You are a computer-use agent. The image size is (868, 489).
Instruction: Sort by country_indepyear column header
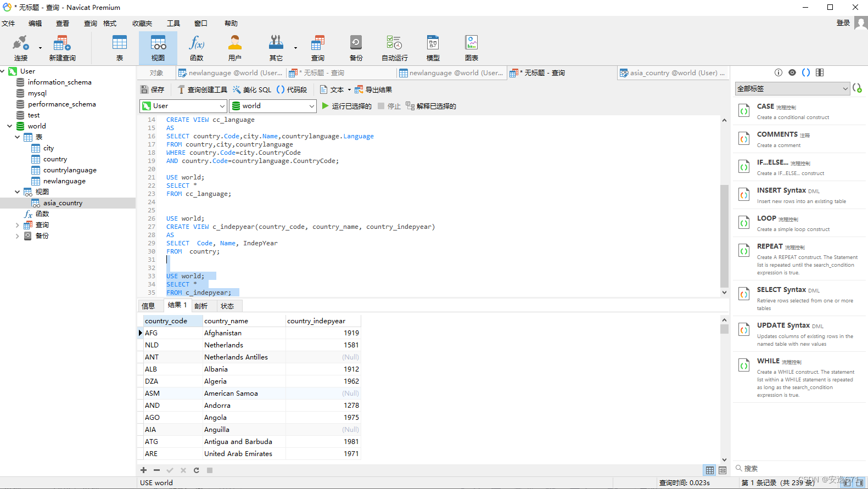pyautogui.click(x=323, y=321)
